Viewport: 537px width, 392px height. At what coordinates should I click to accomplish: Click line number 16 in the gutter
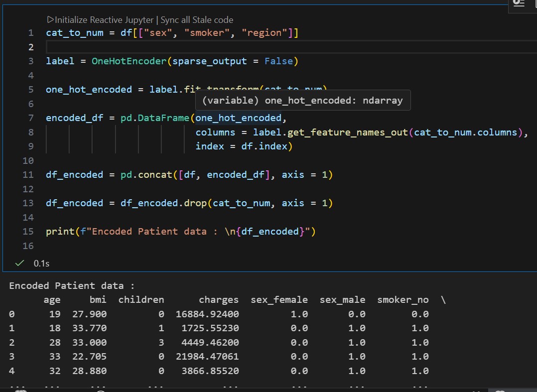(x=28, y=246)
